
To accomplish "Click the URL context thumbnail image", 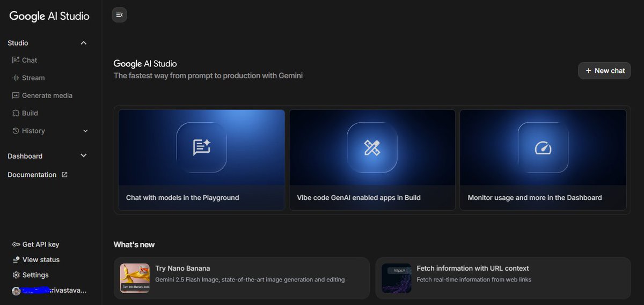I will tap(397, 278).
